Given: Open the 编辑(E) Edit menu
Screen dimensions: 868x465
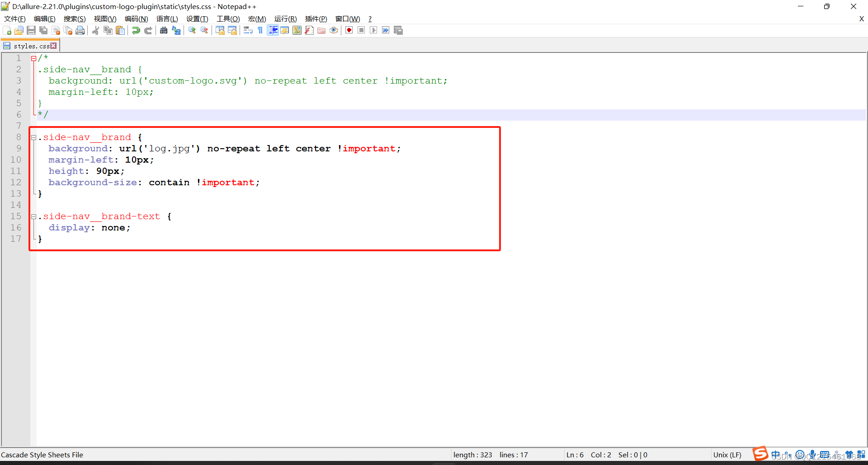Looking at the screenshot, I should (x=45, y=19).
